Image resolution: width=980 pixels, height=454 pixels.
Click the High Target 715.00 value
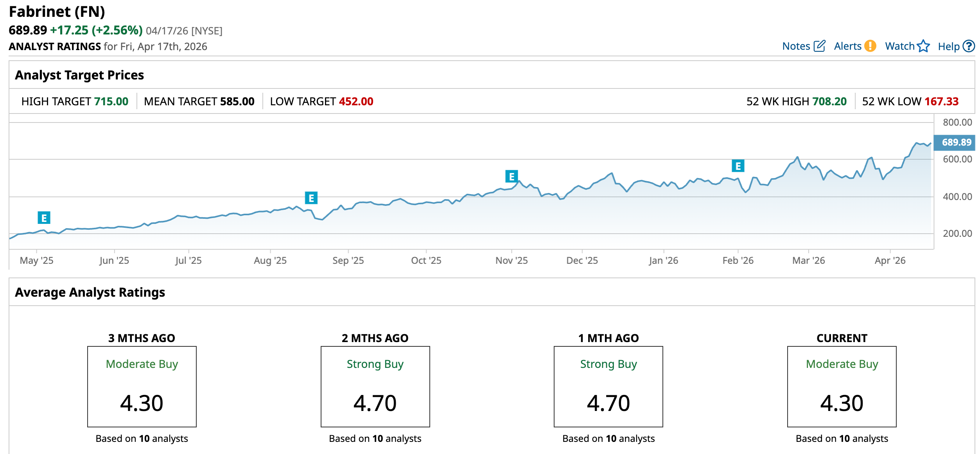111,101
